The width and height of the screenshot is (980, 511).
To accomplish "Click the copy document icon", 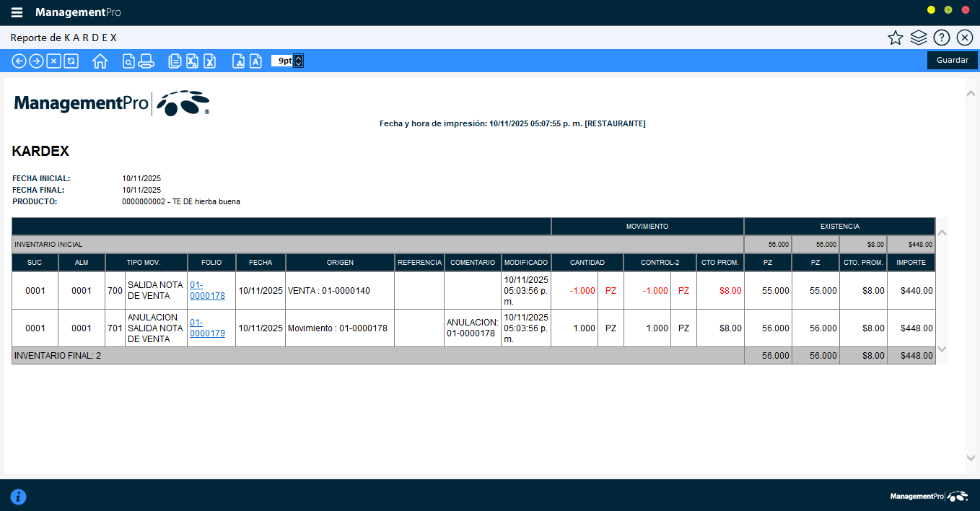I will [175, 61].
